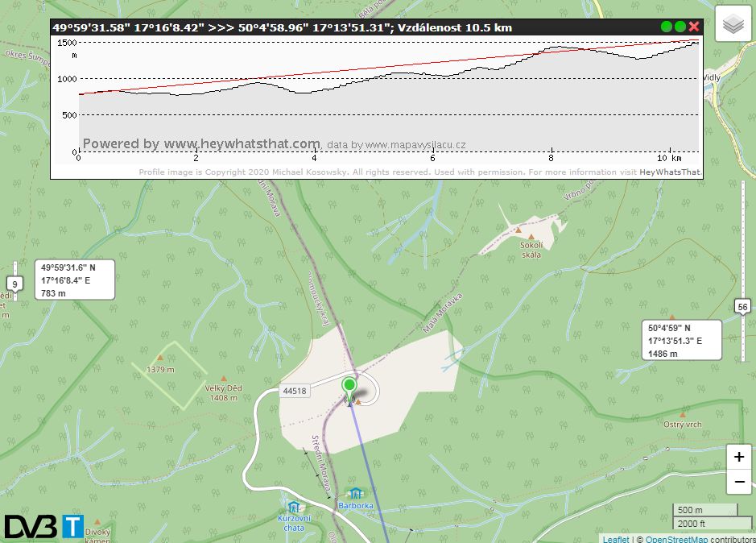Click the DVB-T logo
Viewport: 756px width, 543px height.
click(43, 526)
